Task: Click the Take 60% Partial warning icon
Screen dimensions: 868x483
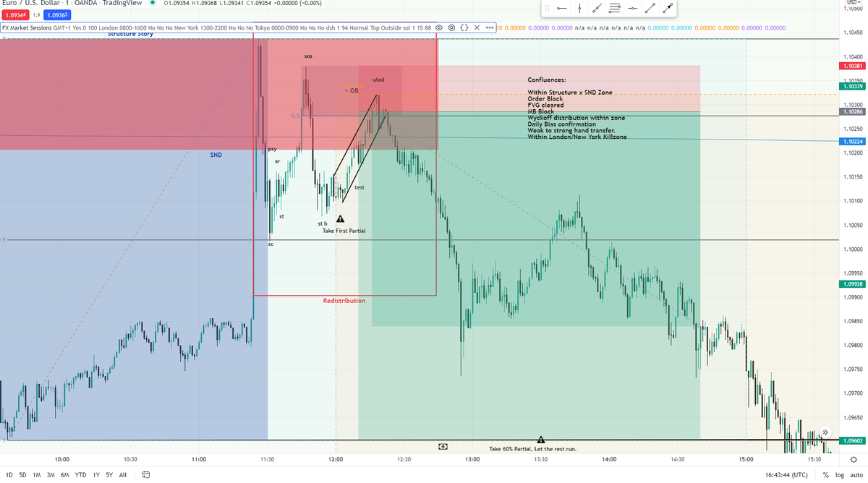Action: point(540,440)
